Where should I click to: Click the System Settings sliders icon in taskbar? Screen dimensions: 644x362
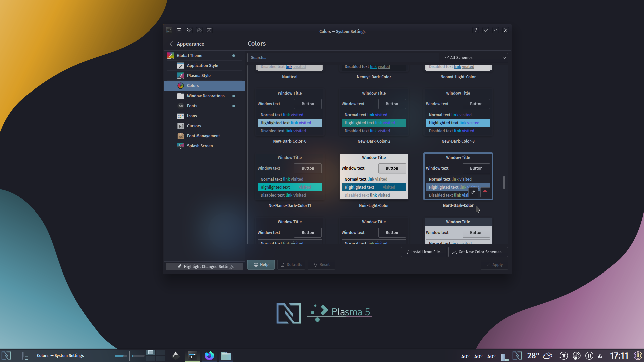(x=192, y=356)
